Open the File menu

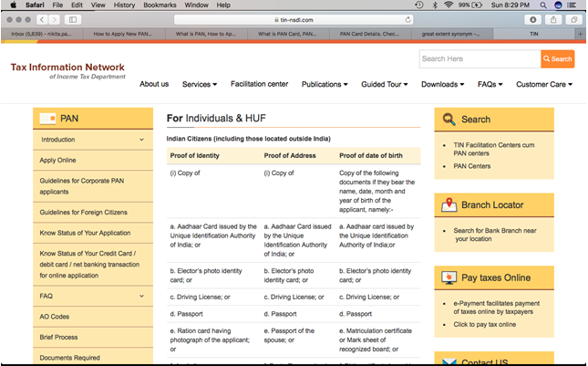tap(57, 5)
